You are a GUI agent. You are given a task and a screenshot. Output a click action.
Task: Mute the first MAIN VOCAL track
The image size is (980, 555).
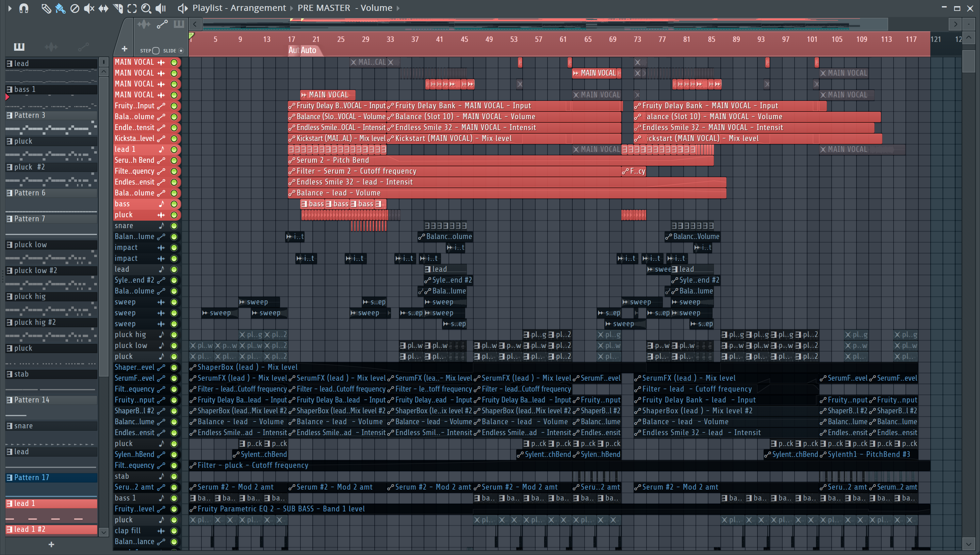click(174, 62)
